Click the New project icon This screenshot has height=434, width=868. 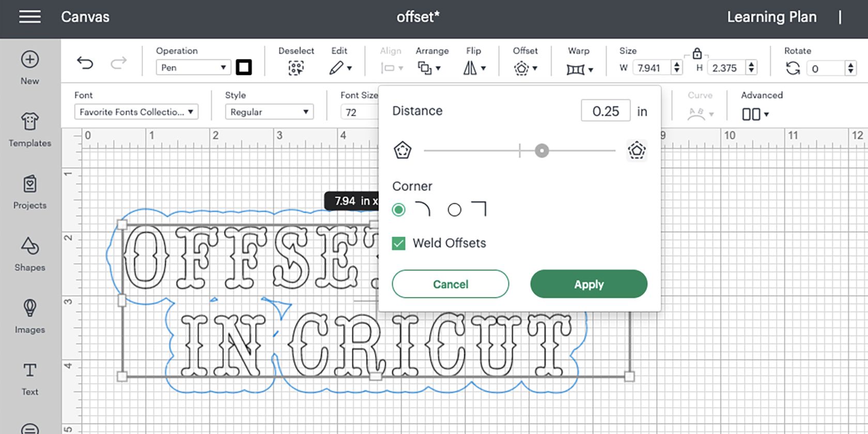(30, 59)
